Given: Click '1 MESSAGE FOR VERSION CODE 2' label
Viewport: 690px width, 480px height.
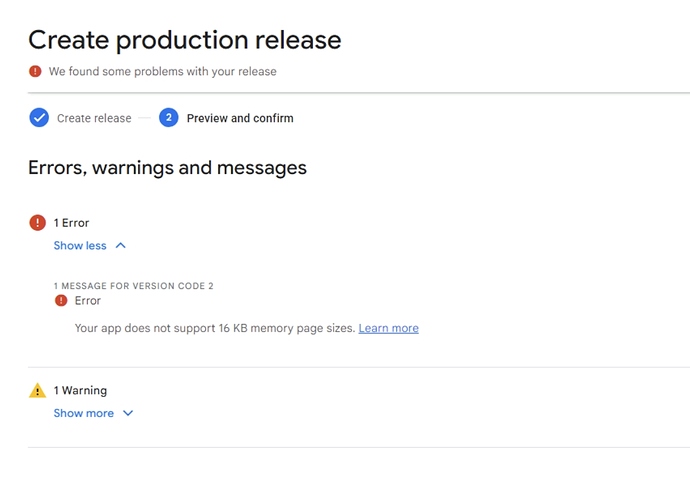Looking at the screenshot, I should pos(133,286).
